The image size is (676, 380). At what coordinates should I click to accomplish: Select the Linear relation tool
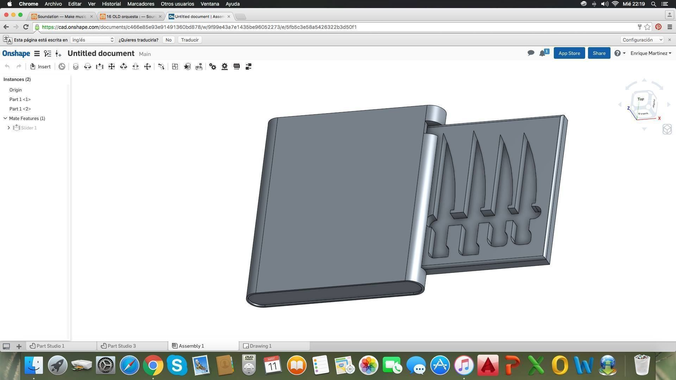pos(249,66)
